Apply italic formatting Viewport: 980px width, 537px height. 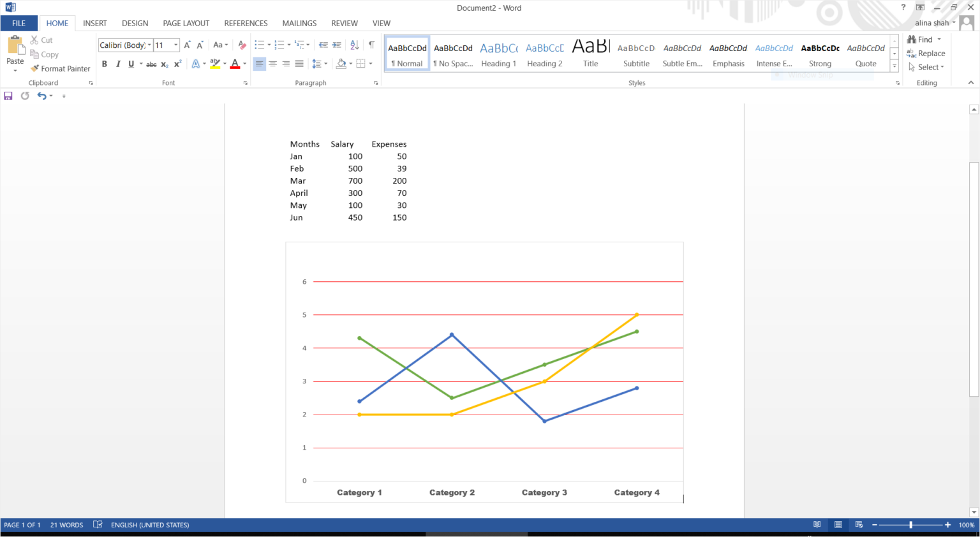(x=118, y=64)
